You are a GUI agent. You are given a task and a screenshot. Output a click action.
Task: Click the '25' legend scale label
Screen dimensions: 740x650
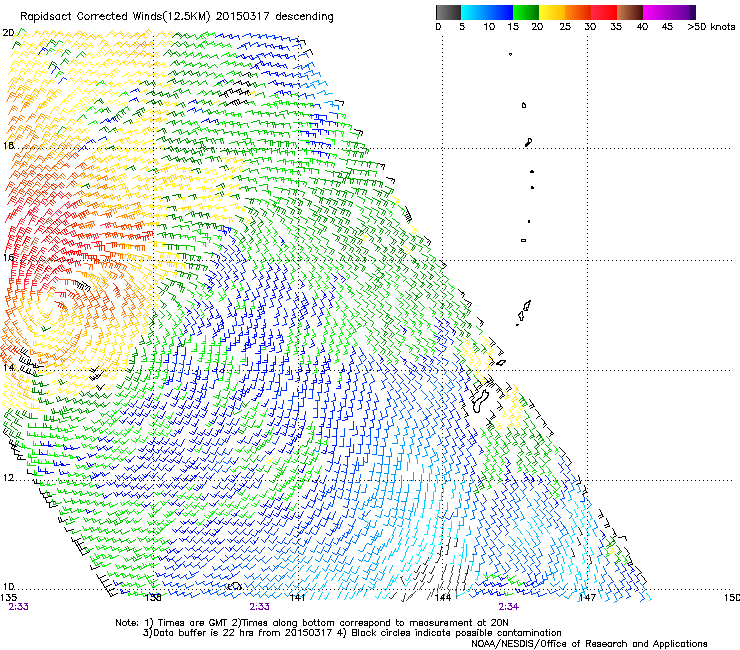tap(565, 27)
